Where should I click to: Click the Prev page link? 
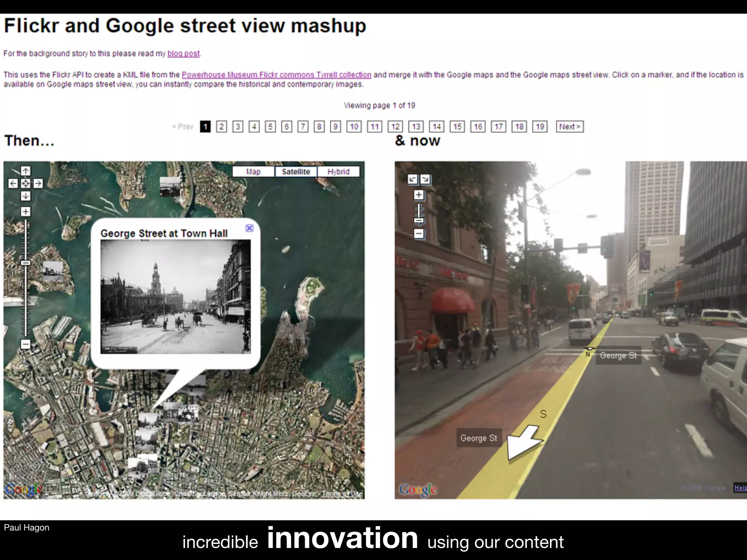click(183, 127)
